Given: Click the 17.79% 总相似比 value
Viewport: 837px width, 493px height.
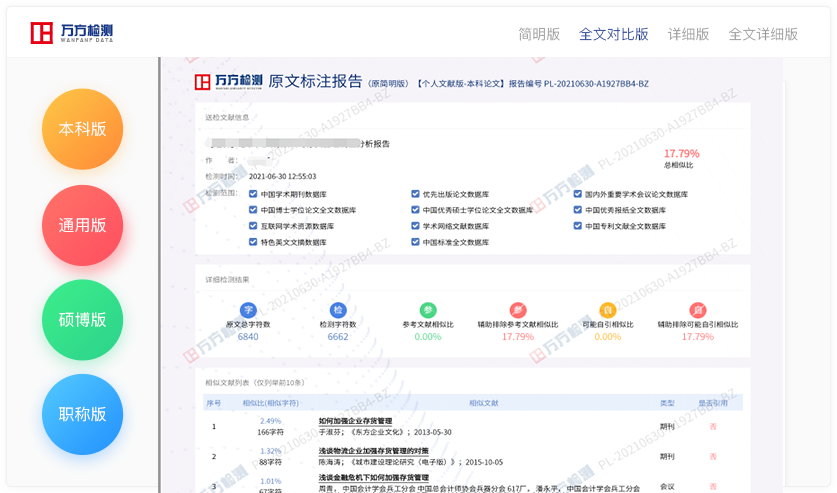Looking at the screenshot, I should (x=682, y=154).
